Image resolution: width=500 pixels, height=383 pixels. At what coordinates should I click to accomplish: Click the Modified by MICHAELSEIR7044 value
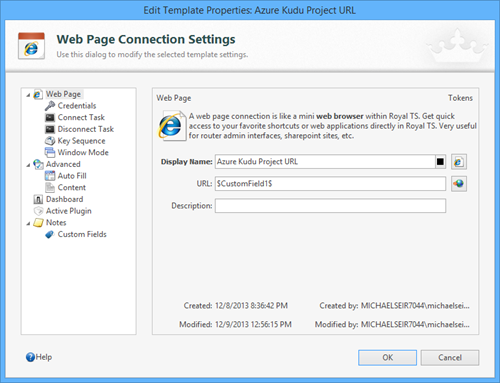click(415, 324)
